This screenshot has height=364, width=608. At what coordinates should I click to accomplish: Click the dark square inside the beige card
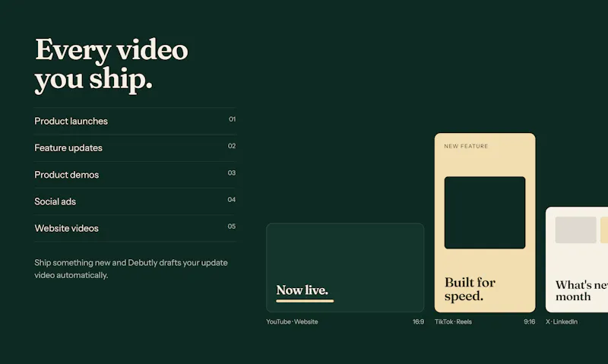point(485,213)
